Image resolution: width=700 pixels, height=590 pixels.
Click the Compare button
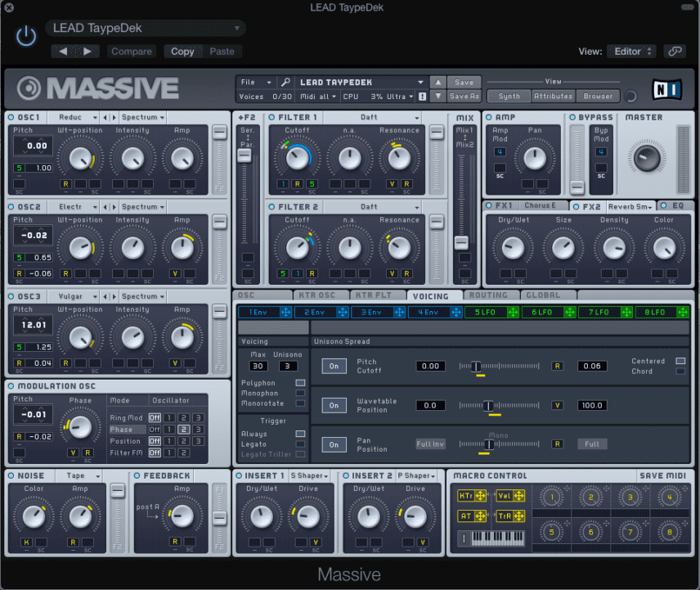(x=132, y=52)
